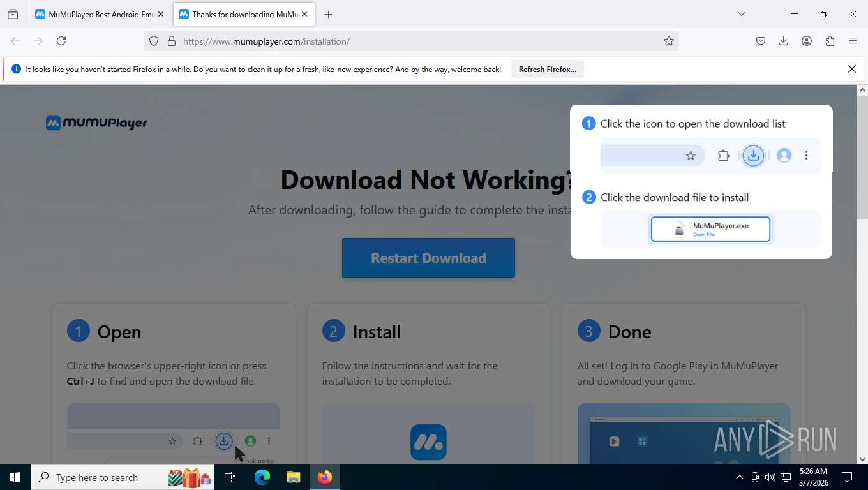Go forward one page

38,41
